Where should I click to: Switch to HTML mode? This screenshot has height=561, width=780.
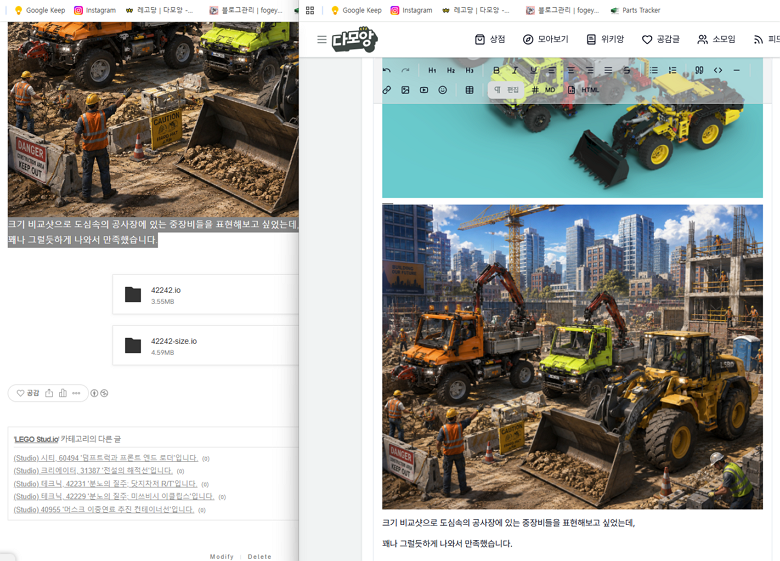tap(584, 90)
